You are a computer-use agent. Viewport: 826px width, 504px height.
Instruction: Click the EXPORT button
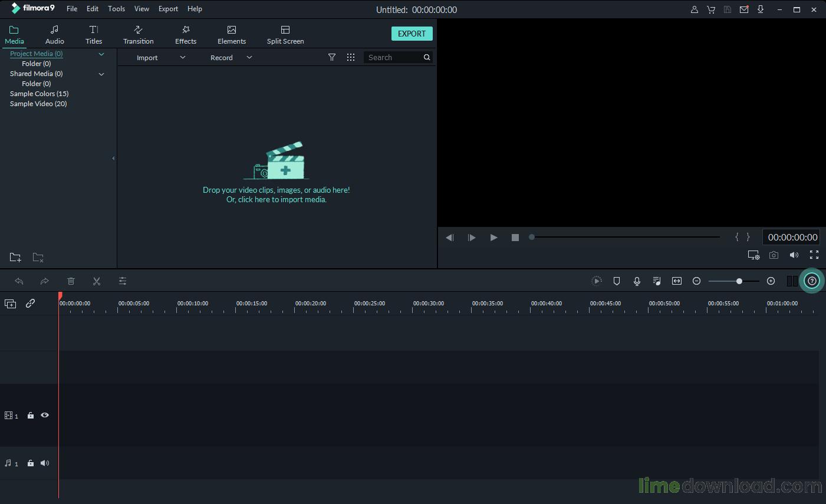pyautogui.click(x=412, y=34)
